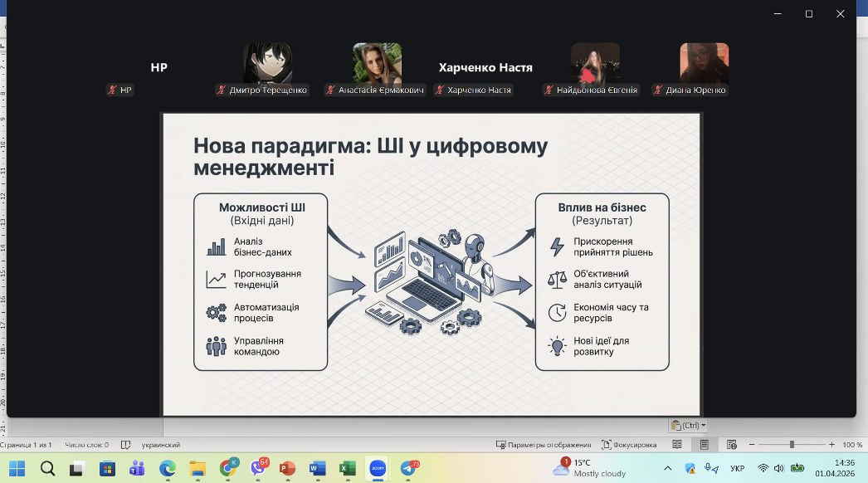Click the zoom slider handle
Viewport: 868px width, 483px height.
tap(792, 445)
